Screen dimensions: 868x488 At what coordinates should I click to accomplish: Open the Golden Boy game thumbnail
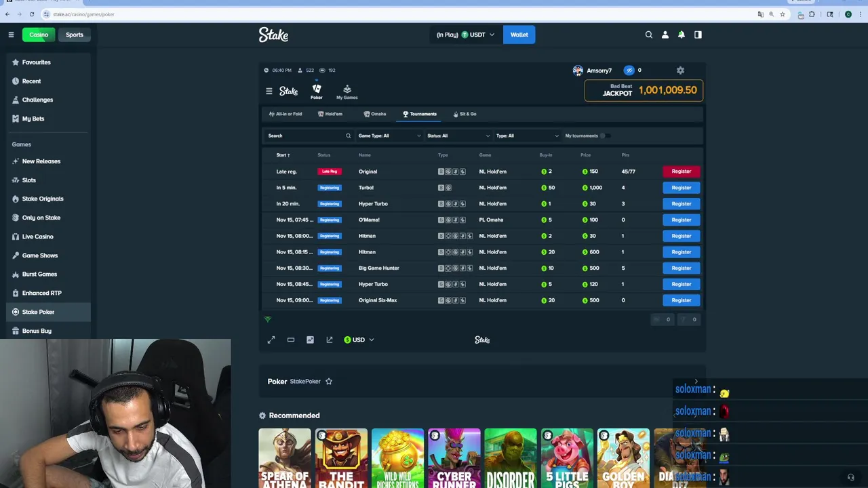(x=623, y=458)
